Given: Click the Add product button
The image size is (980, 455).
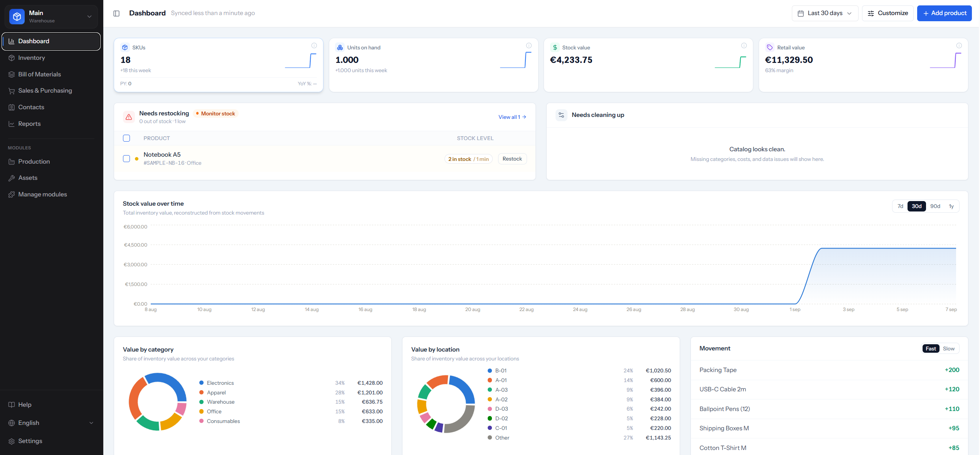Looking at the screenshot, I should pyautogui.click(x=944, y=13).
